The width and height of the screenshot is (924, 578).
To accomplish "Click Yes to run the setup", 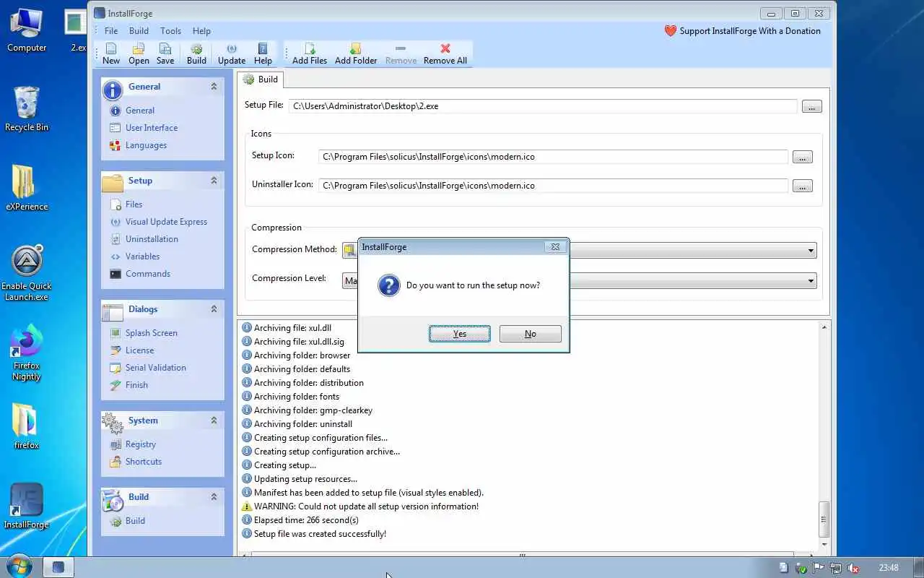I will click(460, 334).
